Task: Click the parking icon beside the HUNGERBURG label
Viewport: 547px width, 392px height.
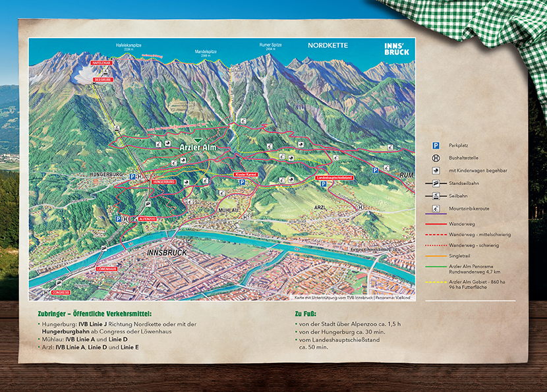Action: (132, 177)
